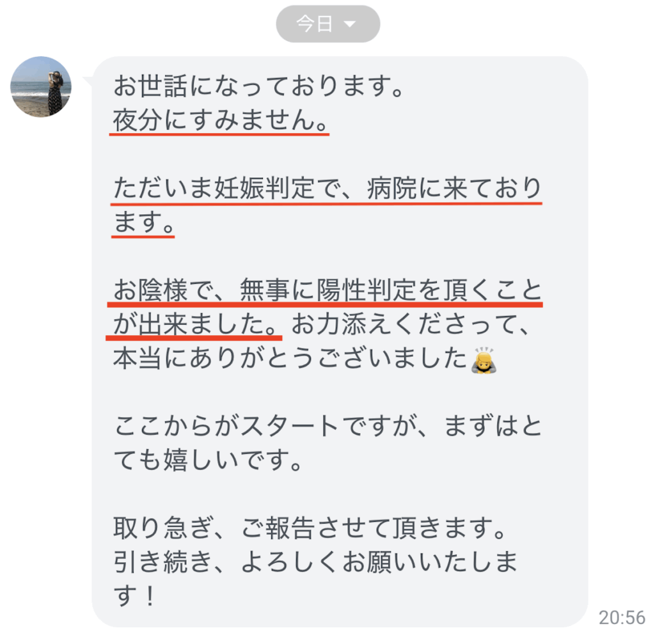The width and height of the screenshot is (655, 644).
Task: Click the line ここからがスタートですが、まずはと
Action: pos(327,426)
